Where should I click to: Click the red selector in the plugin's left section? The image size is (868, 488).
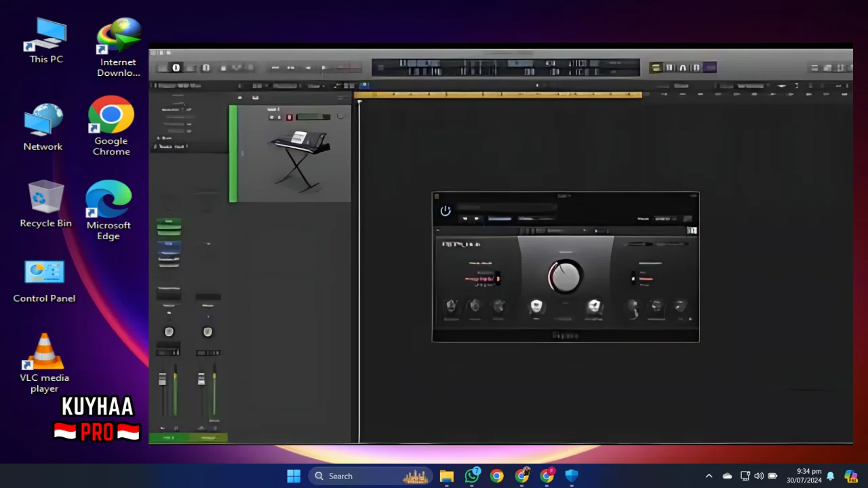pos(482,279)
